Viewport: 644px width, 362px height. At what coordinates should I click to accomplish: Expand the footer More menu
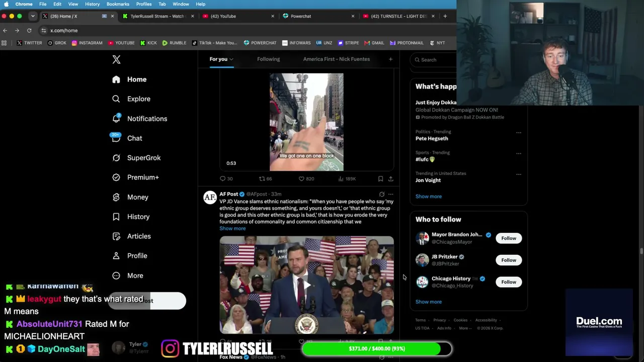click(464, 328)
